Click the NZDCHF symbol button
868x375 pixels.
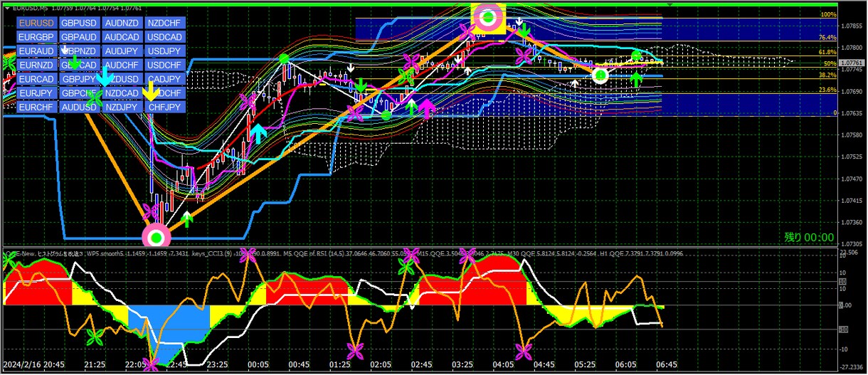[x=164, y=23]
